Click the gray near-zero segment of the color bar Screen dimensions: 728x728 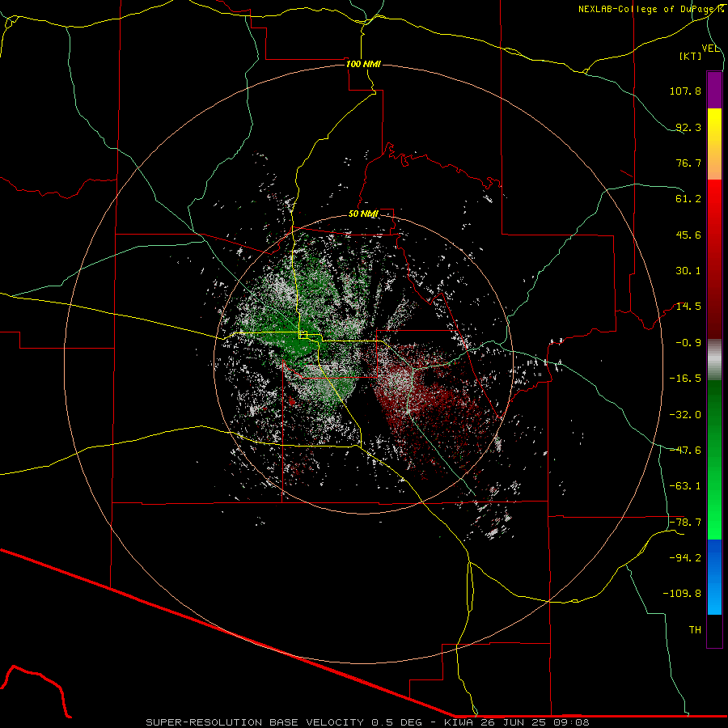point(714,360)
